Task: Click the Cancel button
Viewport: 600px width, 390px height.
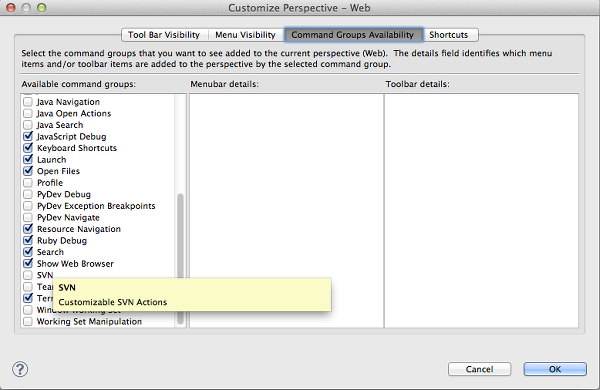Action: (479, 369)
